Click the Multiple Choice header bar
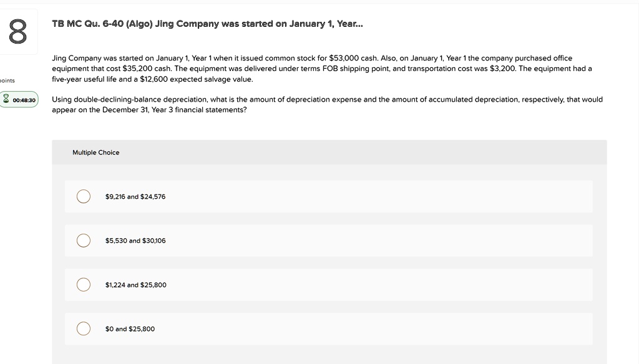639x364 pixels. 329,152
